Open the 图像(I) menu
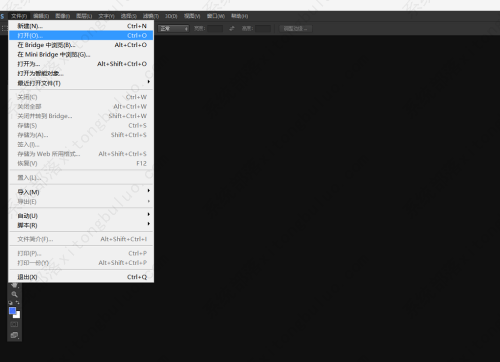 [x=62, y=16]
